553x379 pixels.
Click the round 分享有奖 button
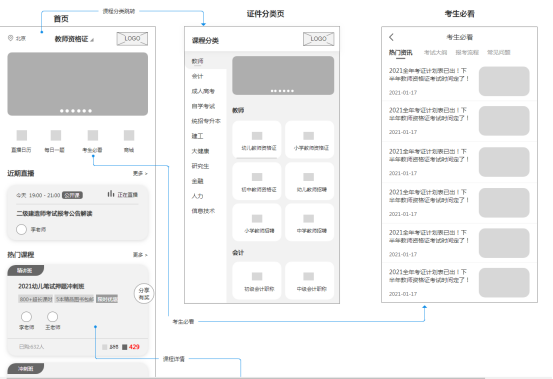pos(144,294)
